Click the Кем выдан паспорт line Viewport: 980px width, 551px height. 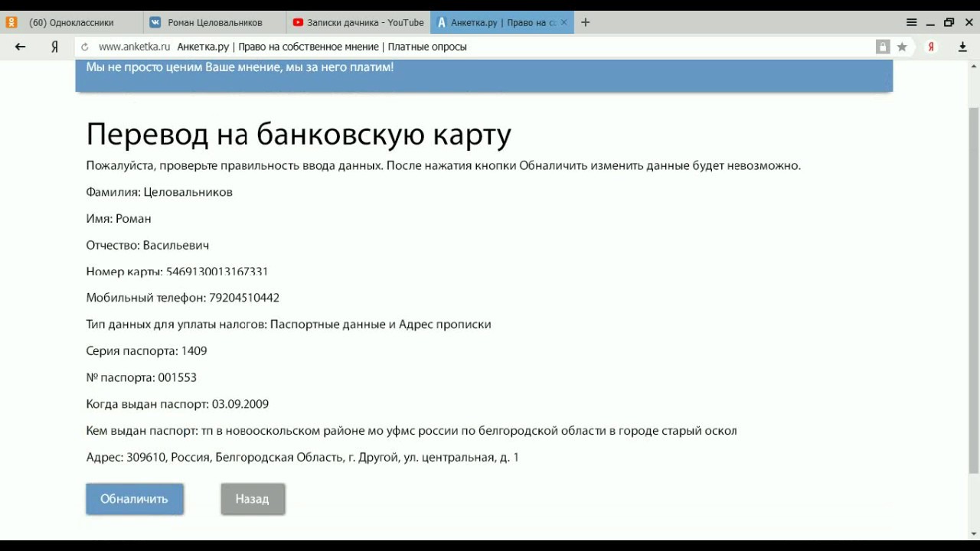click(x=411, y=431)
